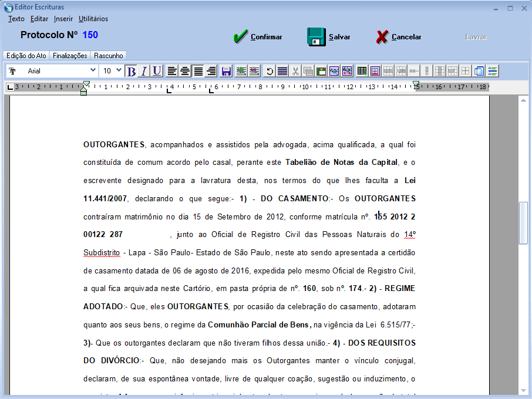
Task: Click the font type TT icon
Action: pos(12,71)
